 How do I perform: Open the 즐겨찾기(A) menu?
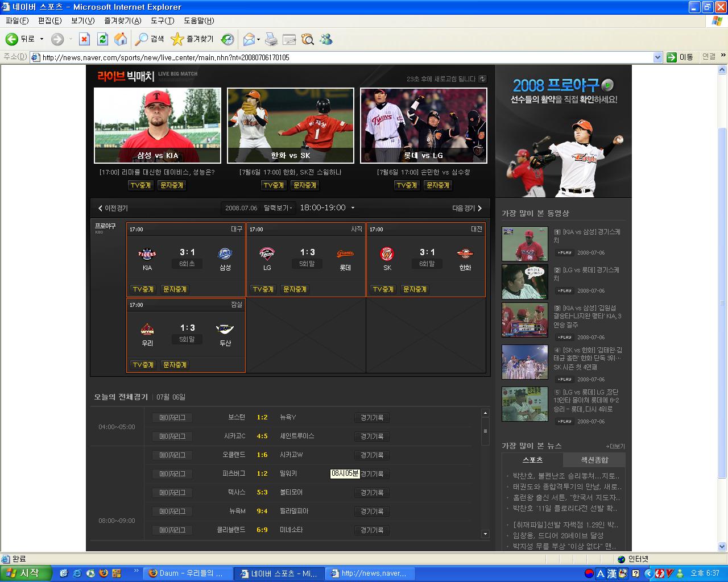(123, 21)
